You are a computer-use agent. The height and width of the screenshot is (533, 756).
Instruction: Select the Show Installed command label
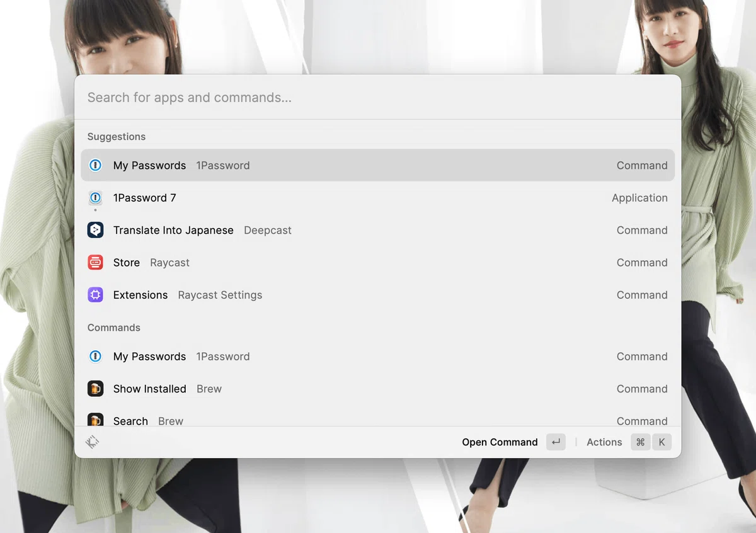tap(150, 389)
